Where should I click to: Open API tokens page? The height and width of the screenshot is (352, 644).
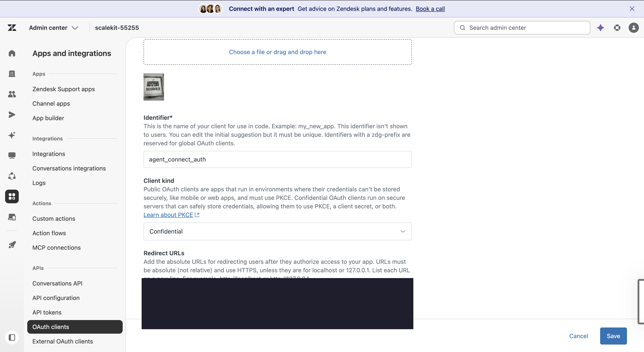[47, 312]
